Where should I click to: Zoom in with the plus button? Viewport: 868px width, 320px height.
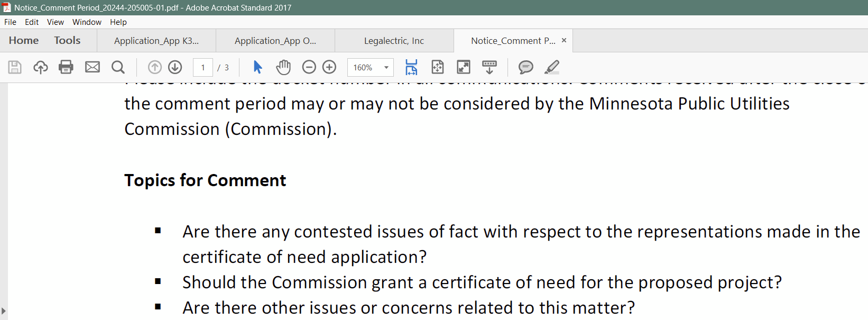pos(329,67)
